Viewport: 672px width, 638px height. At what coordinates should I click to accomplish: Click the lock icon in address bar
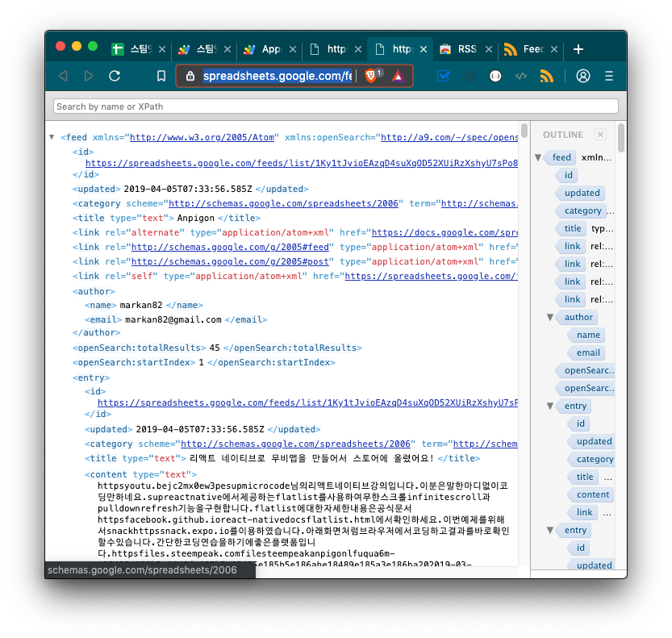[190, 76]
